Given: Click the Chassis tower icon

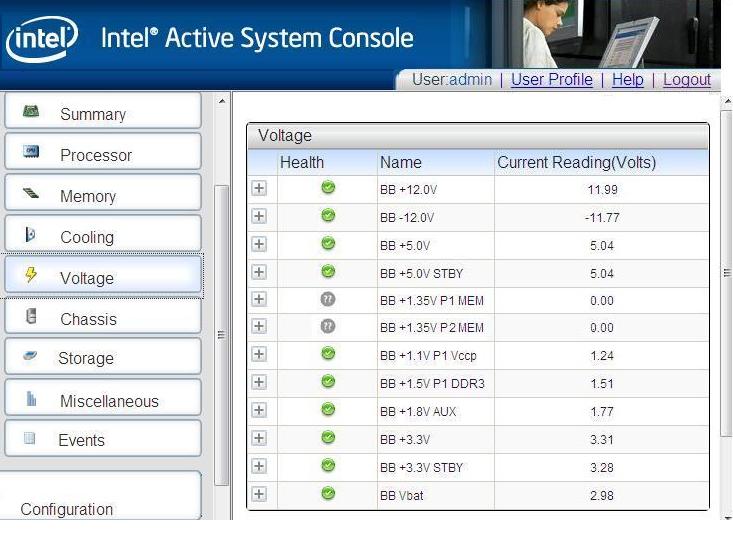Looking at the screenshot, I should 31,316.
